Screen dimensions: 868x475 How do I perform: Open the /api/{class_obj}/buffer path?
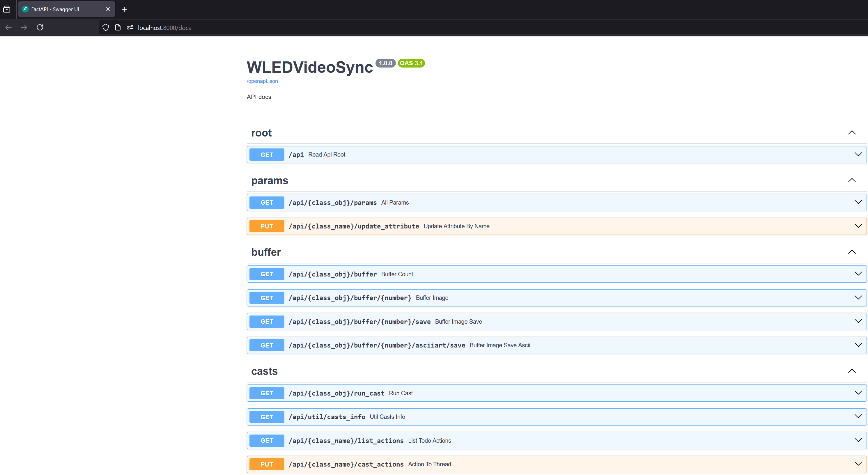pyautogui.click(x=333, y=274)
